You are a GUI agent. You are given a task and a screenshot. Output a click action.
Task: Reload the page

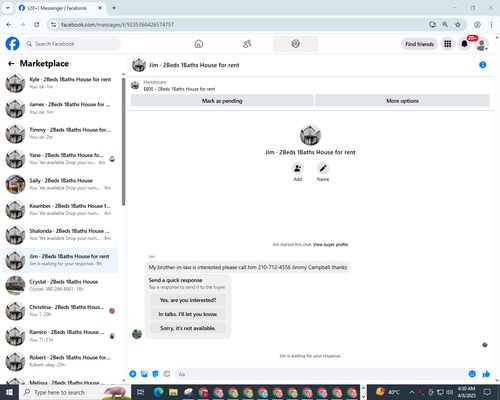37,24
